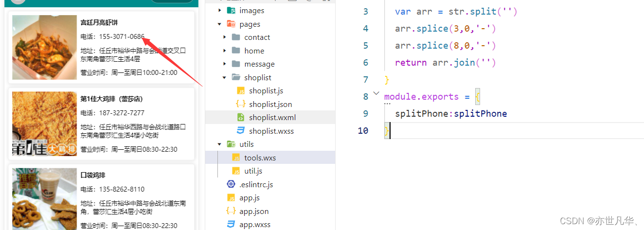Place cursor on module.exports line
Viewport: 644px width, 230px height.
pyautogui.click(x=432, y=96)
